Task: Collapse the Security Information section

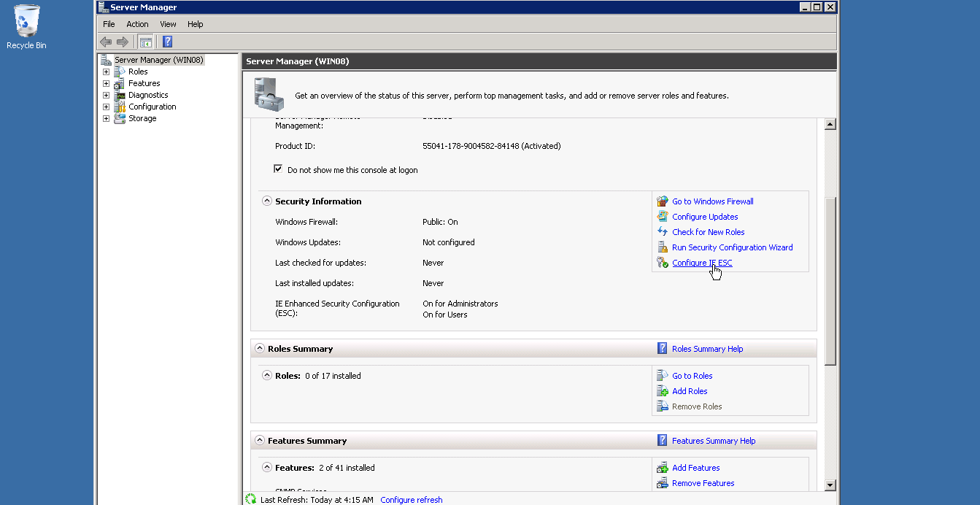Action: (x=267, y=201)
